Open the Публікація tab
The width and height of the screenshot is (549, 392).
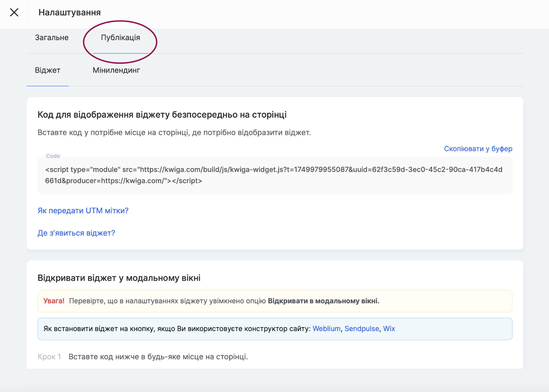[x=120, y=38]
